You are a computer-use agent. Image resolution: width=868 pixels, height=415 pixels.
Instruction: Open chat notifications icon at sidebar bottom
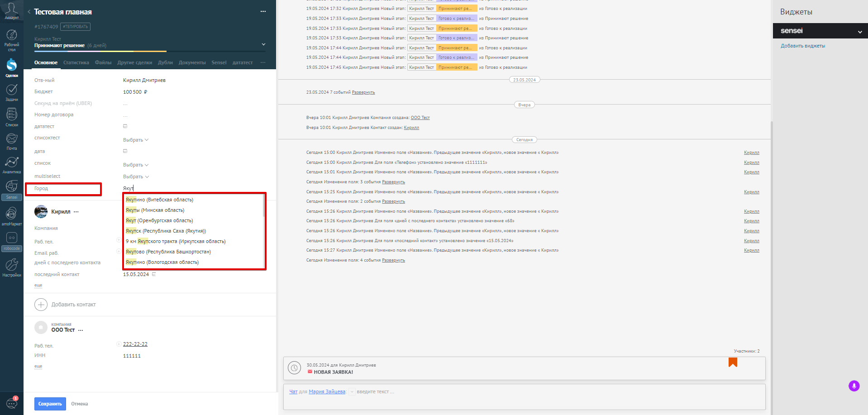tap(12, 402)
